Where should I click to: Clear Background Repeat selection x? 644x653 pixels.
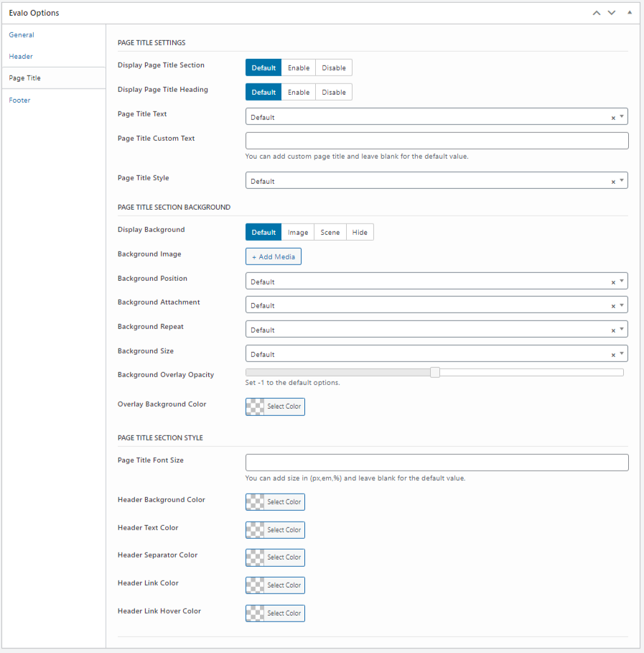click(613, 330)
